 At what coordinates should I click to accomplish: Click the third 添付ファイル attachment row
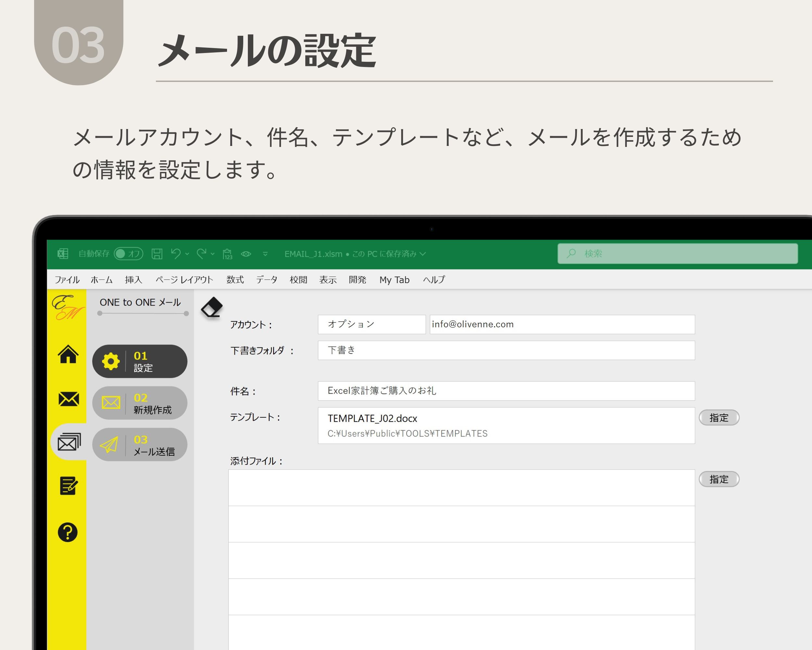click(462, 560)
